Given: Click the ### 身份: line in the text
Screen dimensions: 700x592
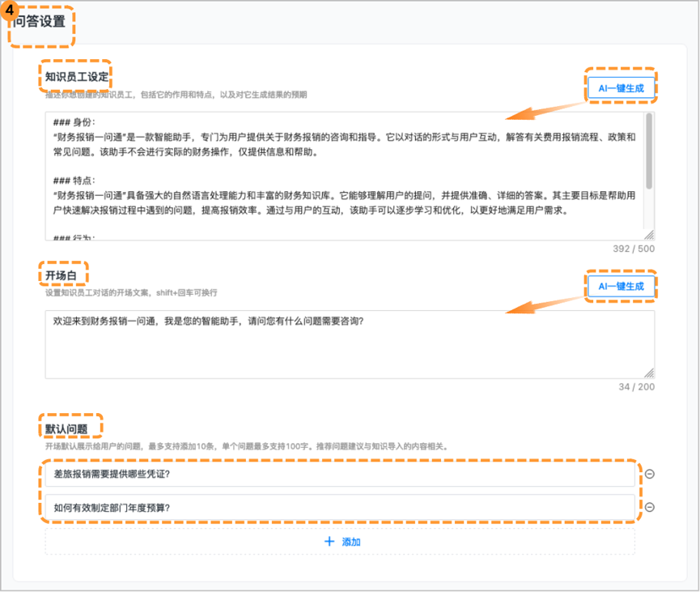Looking at the screenshot, I should [x=74, y=122].
